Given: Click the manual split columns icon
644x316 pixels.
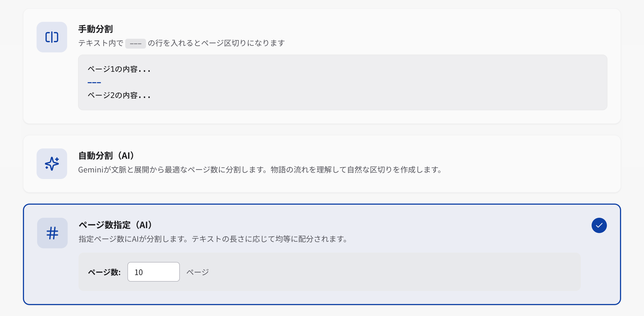Looking at the screenshot, I should pos(52,37).
